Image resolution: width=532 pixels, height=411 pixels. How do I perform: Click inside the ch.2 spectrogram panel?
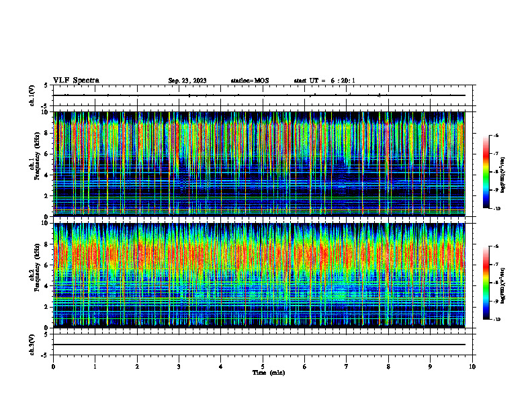coord(259,275)
